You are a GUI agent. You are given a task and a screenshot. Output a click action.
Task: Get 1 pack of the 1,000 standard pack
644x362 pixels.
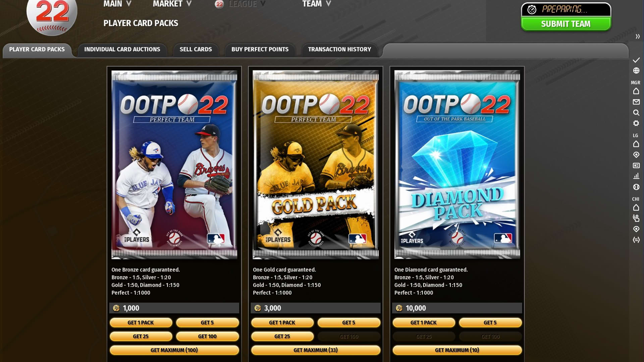click(x=141, y=323)
